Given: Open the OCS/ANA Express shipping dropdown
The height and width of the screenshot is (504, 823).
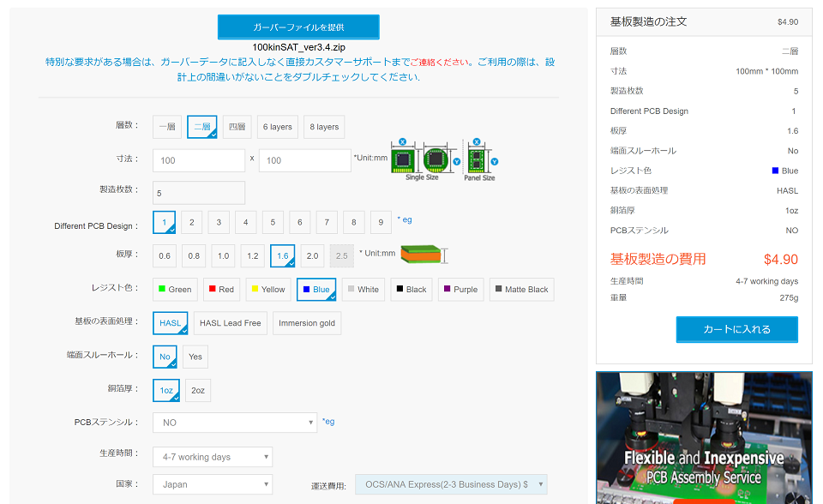Looking at the screenshot, I should point(451,484).
